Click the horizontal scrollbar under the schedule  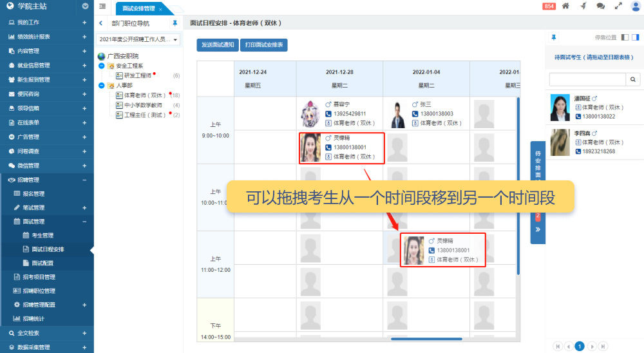[x=426, y=339]
